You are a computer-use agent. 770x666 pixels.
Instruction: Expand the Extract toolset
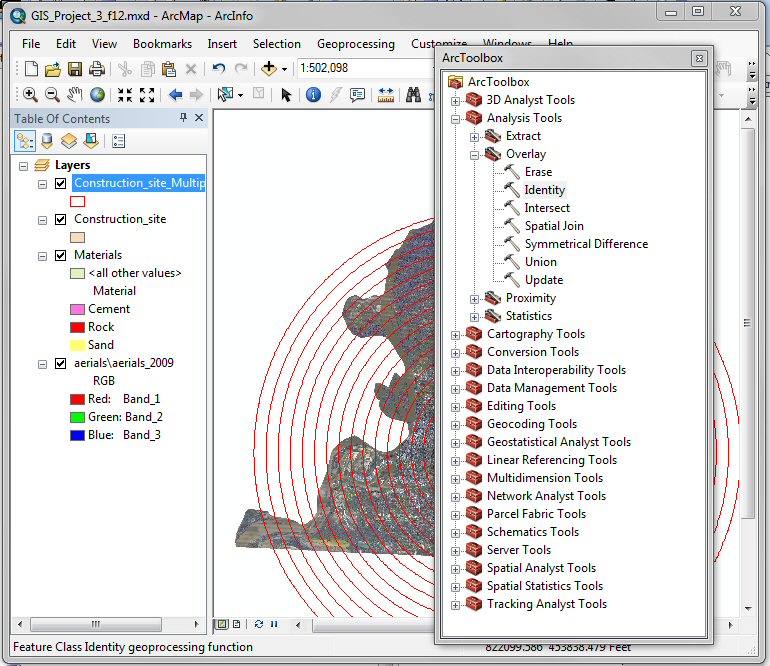click(474, 137)
